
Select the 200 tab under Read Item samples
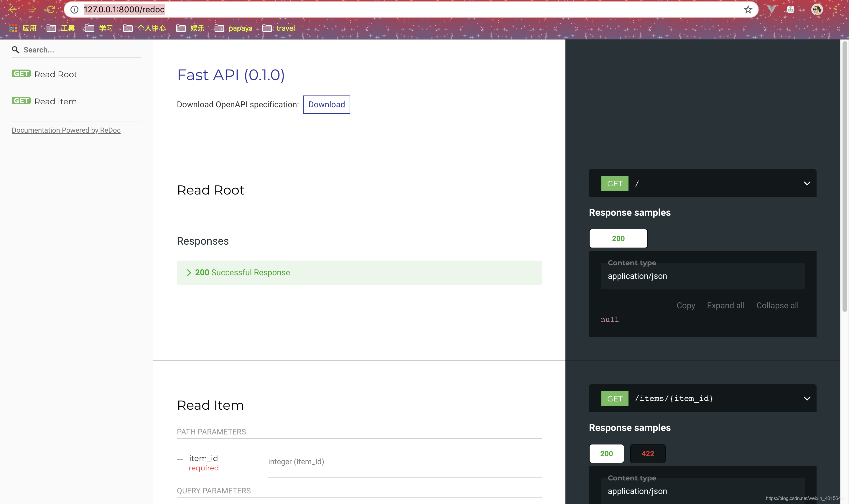606,453
